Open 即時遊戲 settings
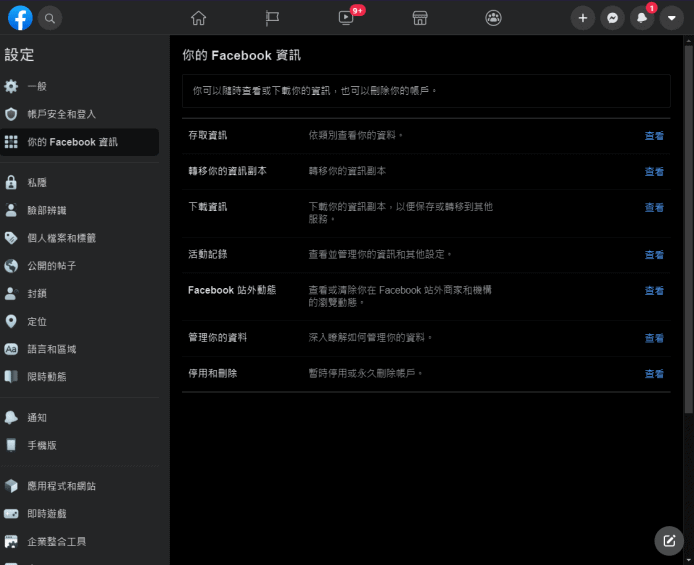The width and height of the screenshot is (694, 565). pyautogui.click(x=80, y=514)
